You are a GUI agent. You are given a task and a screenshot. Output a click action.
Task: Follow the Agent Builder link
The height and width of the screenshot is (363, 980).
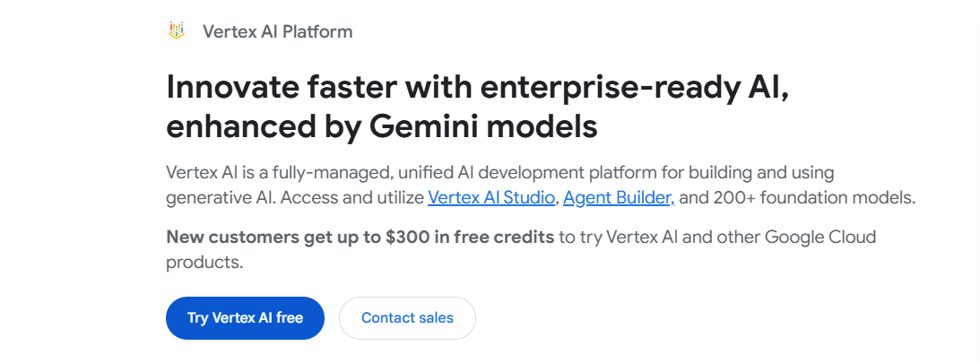click(x=619, y=197)
